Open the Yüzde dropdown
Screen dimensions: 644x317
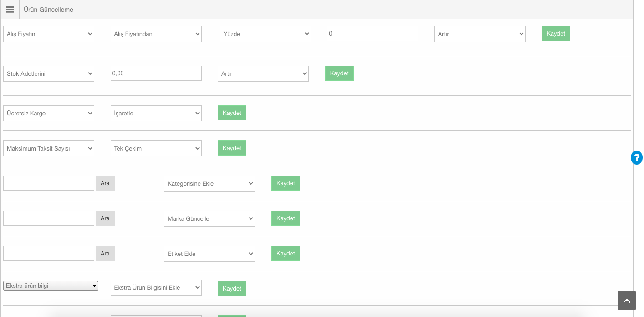266,34
